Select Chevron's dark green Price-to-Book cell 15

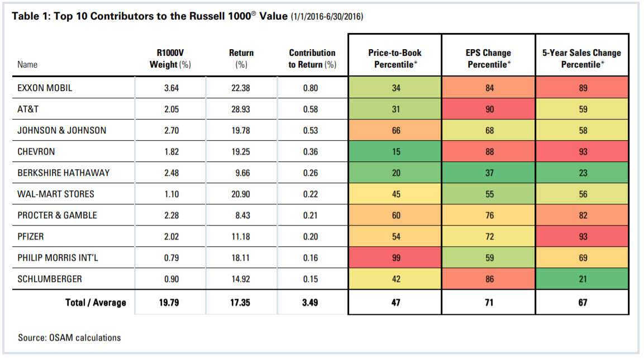(394, 151)
